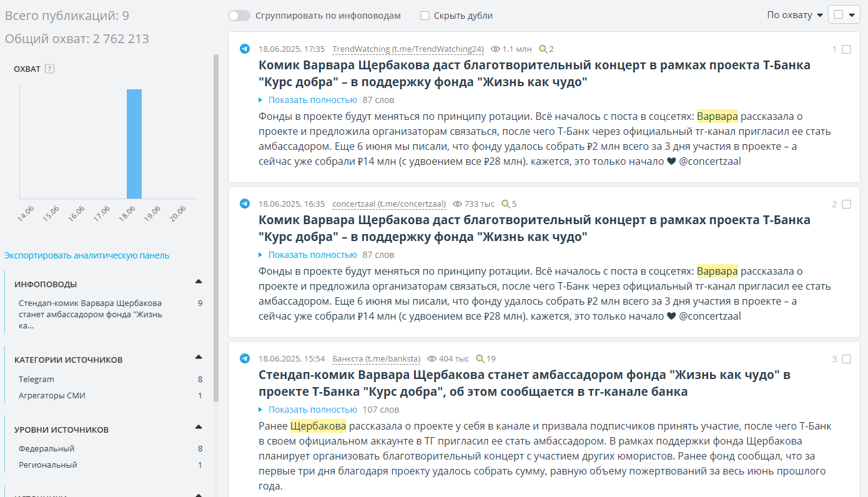The height and width of the screenshot is (497, 868).
Task: Click the blue 18.06 bar in chart
Action: [134, 144]
